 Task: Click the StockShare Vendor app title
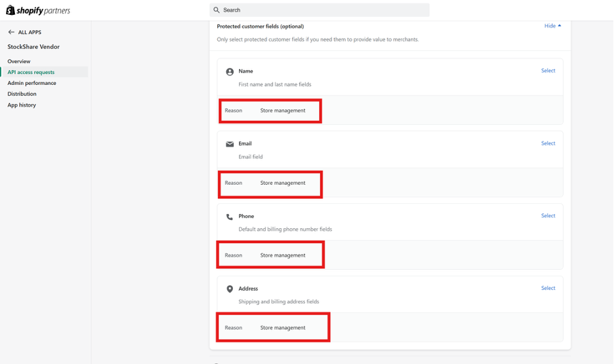pos(33,47)
